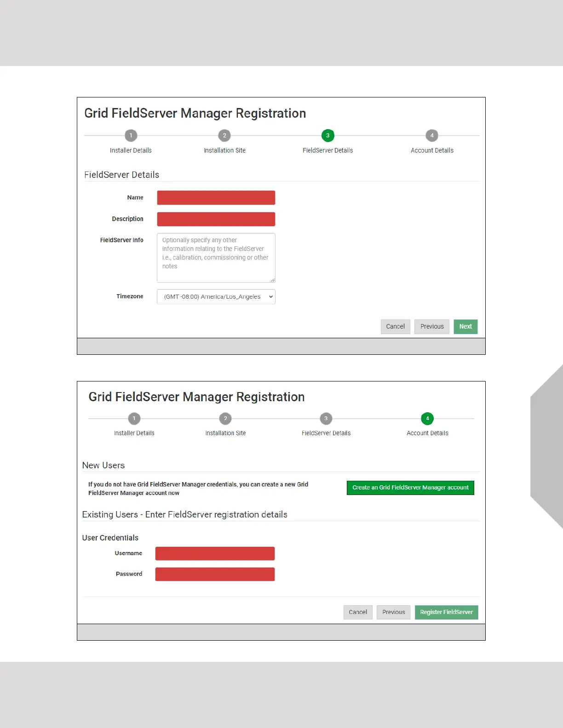Click the Name field label
Screen dimensions: 563x728
[x=135, y=198]
